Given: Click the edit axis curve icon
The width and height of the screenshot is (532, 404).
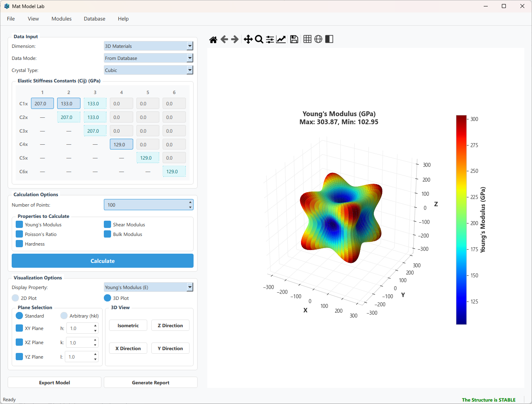Looking at the screenshot, I should [281, 39].
